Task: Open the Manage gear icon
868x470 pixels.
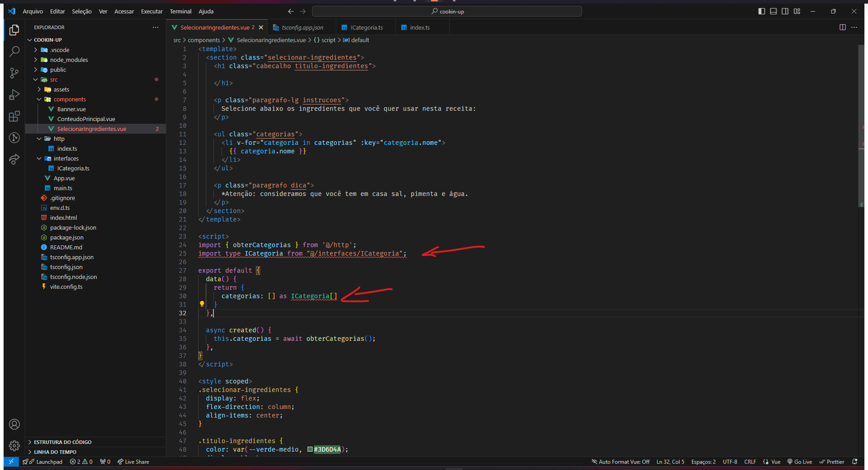Action: 14,445
